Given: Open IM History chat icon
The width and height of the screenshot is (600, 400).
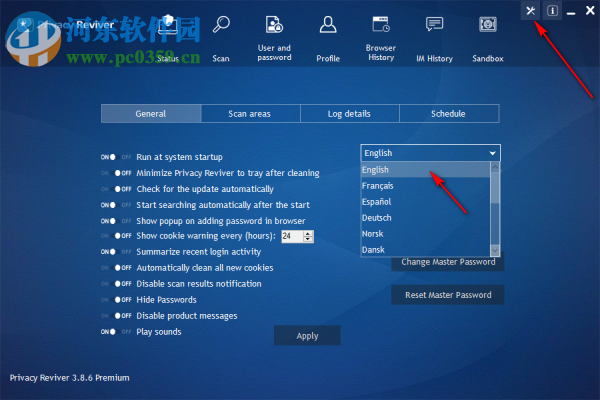Looking at the screenshot, I should 434,24.
